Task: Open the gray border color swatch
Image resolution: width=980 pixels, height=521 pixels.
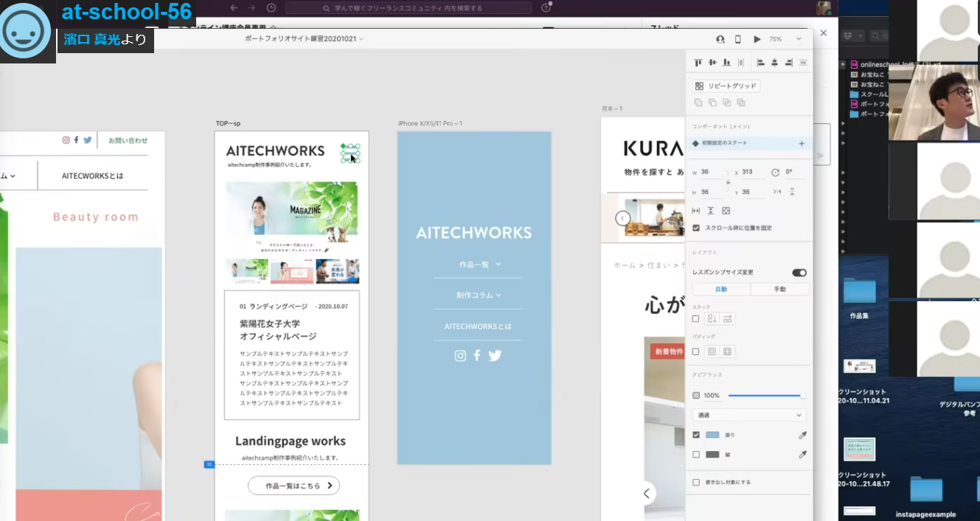Action: point(712,455)
